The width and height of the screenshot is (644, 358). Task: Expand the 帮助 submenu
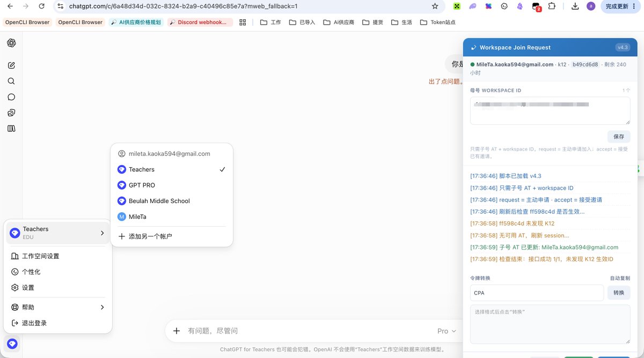tap(57, 307)
